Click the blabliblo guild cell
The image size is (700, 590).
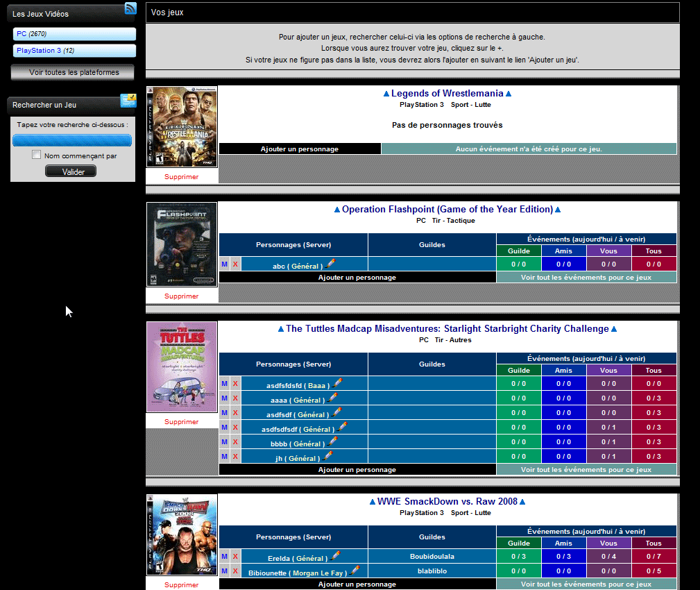coord(432,571)
